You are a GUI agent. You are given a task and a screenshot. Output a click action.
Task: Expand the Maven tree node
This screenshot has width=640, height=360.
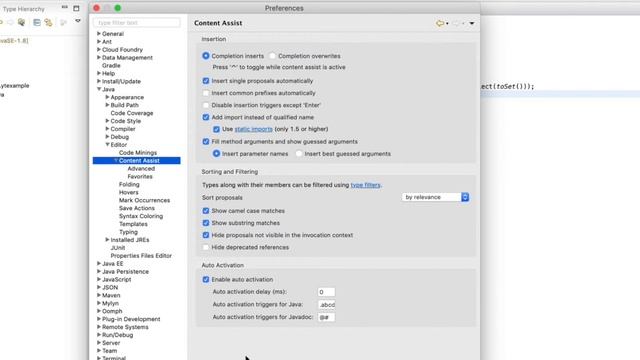tap(99, 295)
